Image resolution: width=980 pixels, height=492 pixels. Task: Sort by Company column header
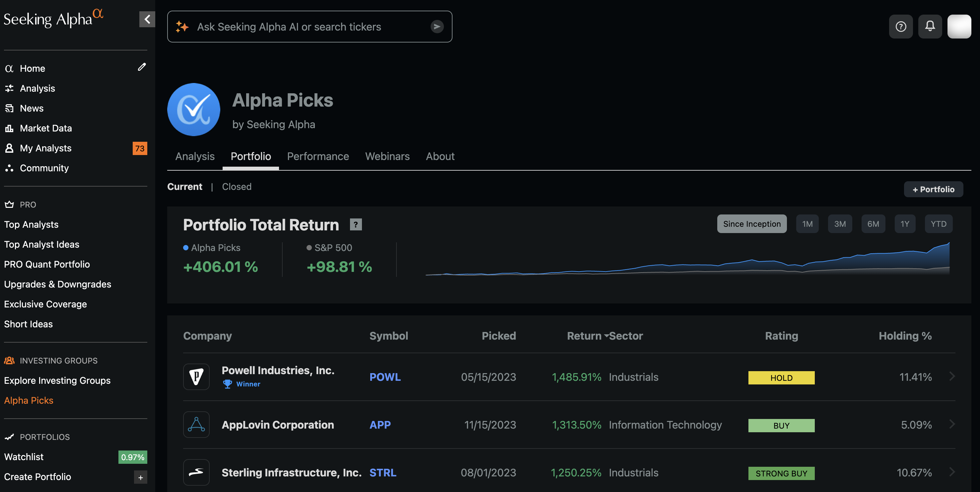(207, 336)
